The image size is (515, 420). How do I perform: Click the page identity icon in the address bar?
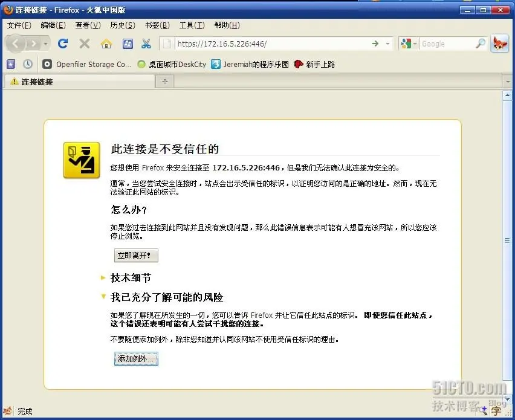pyautogui.click(x=167, y=44)
